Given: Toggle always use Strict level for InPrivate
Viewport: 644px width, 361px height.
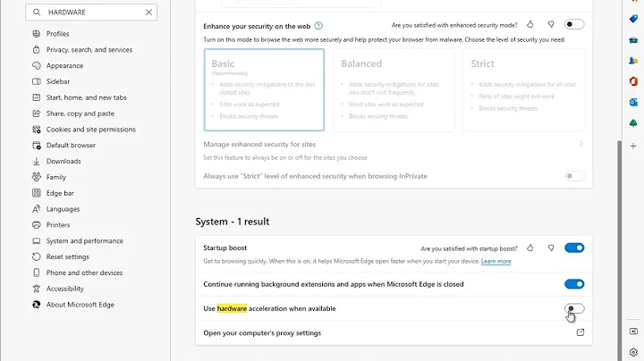Looking at the screenshot, I should coord(574,176).
